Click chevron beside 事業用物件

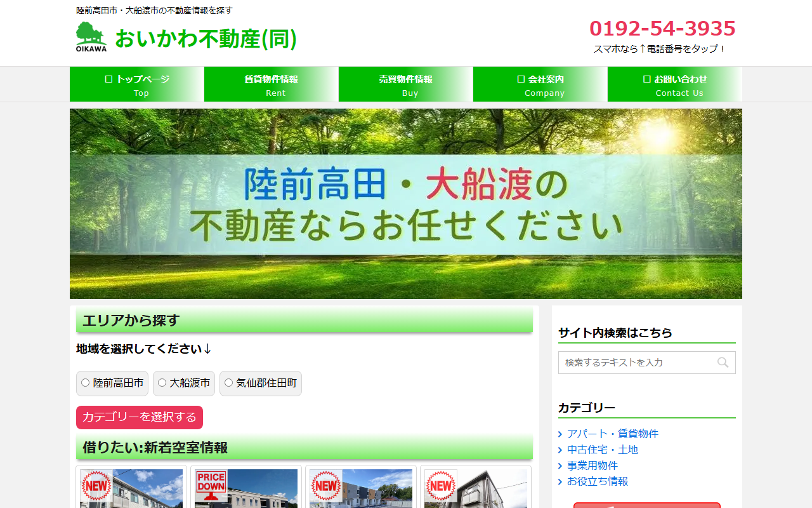click(560, 465)
